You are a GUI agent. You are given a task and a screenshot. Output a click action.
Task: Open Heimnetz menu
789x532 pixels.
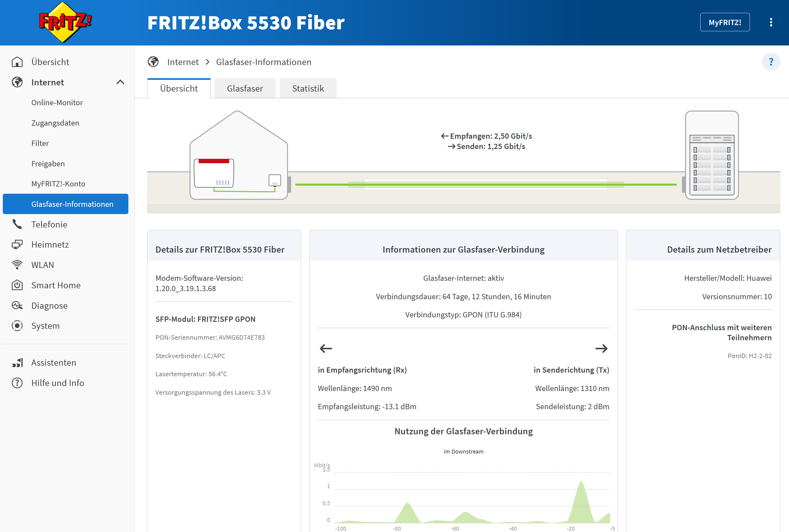[50, 245]
